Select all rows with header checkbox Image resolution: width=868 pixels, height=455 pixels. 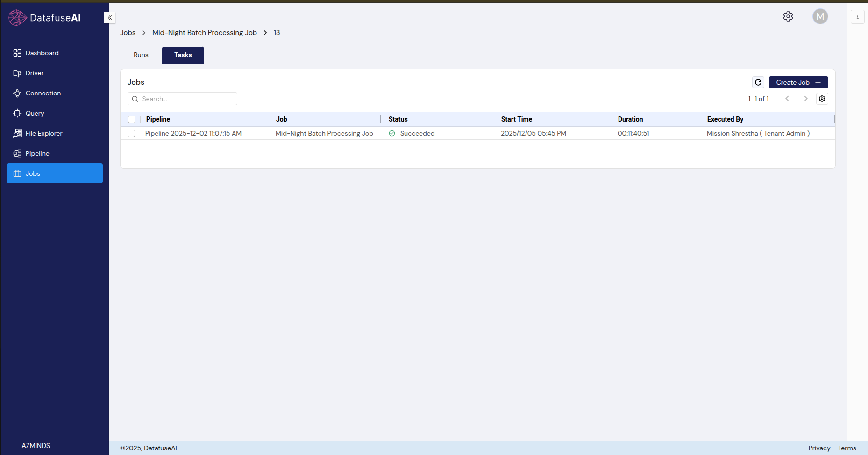(132, 119)
